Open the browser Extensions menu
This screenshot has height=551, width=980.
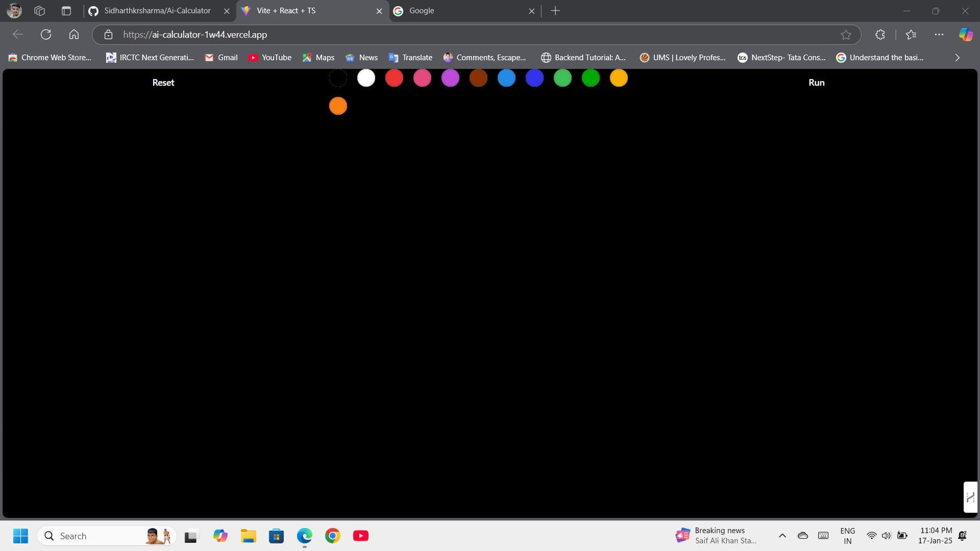[x=880, y=34]
